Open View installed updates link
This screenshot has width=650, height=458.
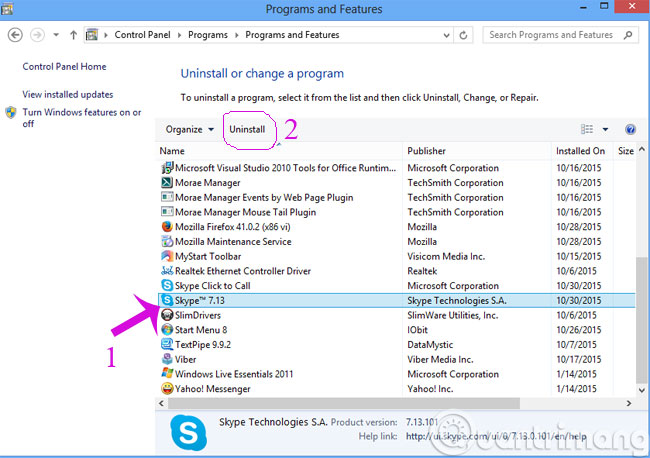(x=68, y=95)
